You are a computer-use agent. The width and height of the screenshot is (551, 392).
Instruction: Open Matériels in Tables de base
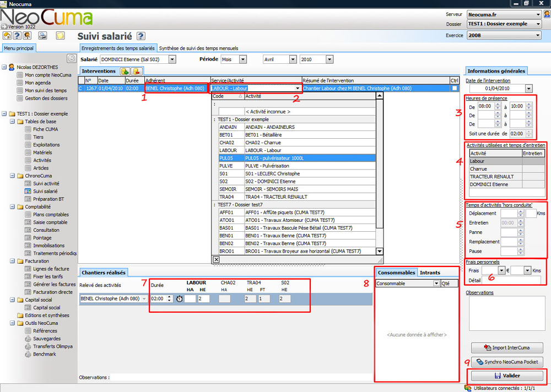42,153
